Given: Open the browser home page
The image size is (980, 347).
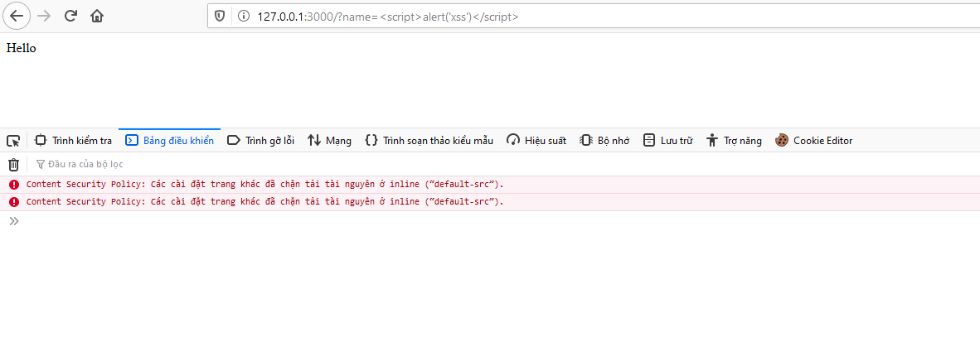Looking at the screenshot, I should (97, 17).
